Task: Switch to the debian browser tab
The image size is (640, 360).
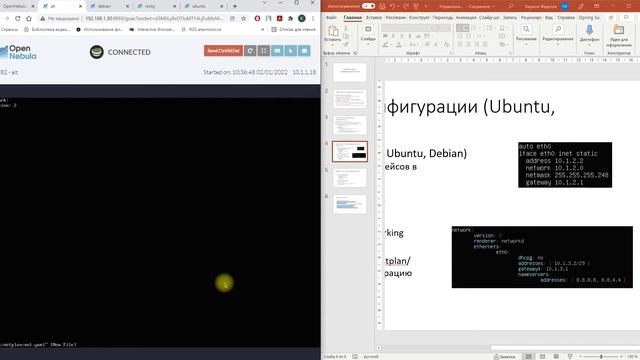Action: click(109, 6)
